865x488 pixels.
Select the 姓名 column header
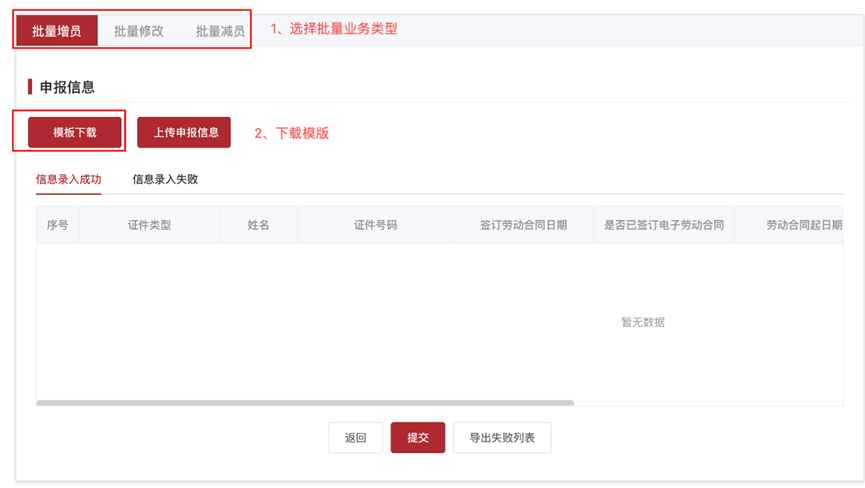pos(258,225)
